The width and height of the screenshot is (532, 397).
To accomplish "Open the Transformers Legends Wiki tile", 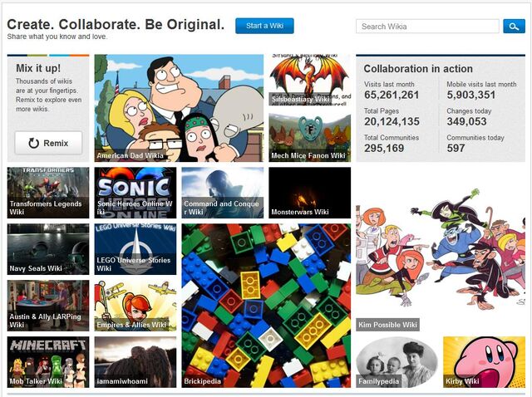I will [x=48, y=193].
